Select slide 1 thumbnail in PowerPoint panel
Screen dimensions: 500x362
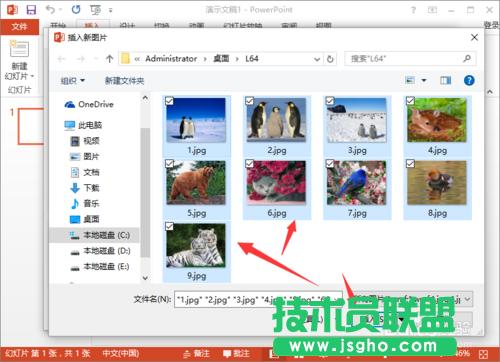click(x=31, y=126)
